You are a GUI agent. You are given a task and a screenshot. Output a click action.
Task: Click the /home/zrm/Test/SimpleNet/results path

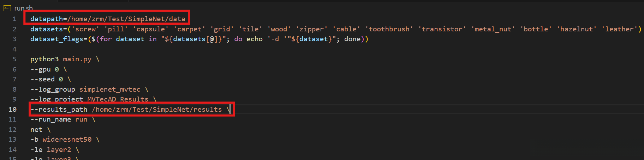(x=157, y=110)
